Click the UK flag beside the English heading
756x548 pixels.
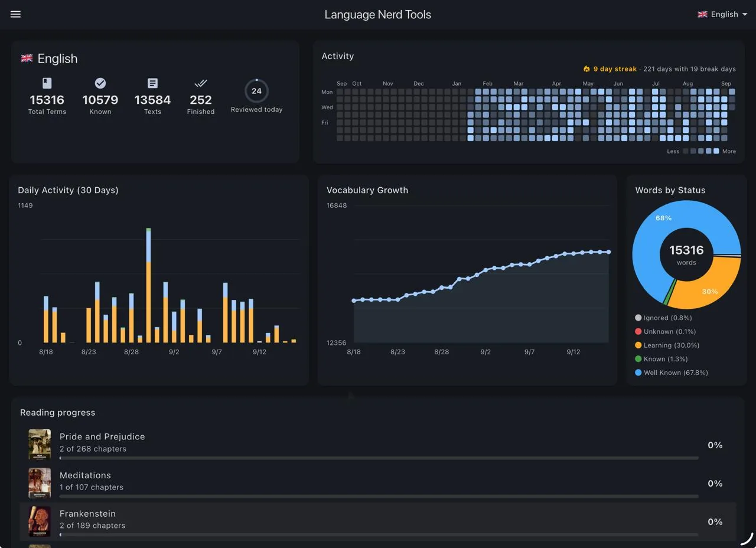(x=27, y=58)
